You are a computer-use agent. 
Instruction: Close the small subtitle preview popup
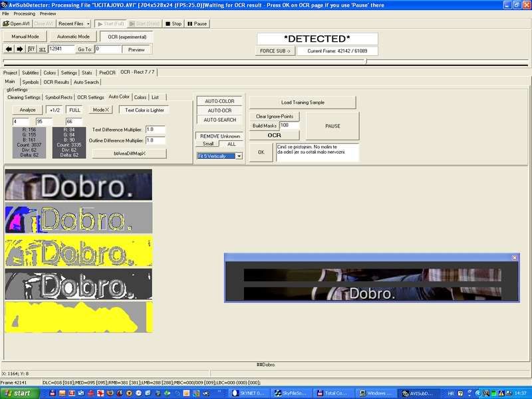[x=514, y=257]
